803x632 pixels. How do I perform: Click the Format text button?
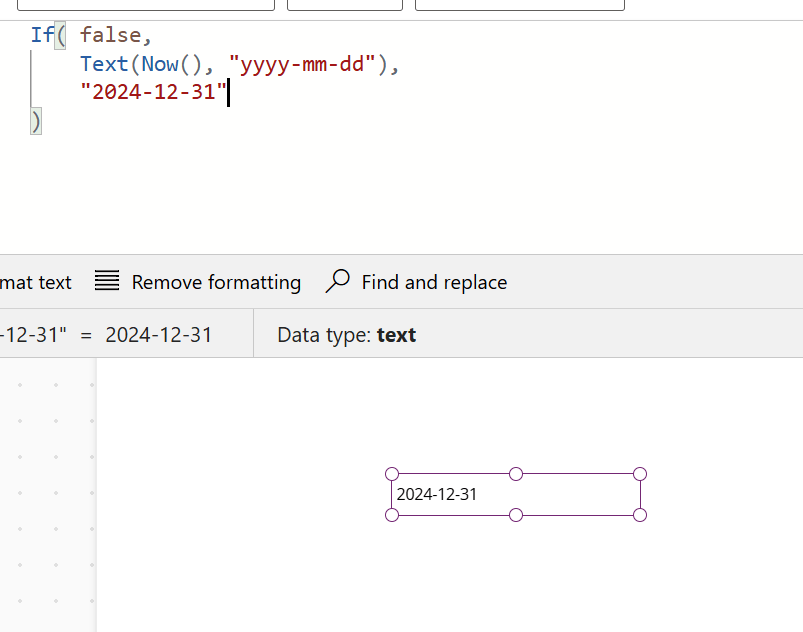(x=36, y=282)
